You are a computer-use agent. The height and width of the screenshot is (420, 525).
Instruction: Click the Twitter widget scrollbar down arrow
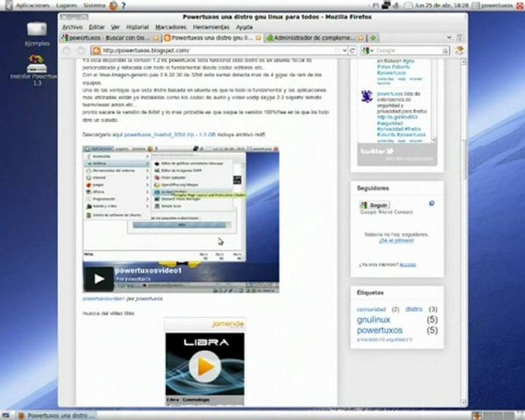click(x=434, y=139)
